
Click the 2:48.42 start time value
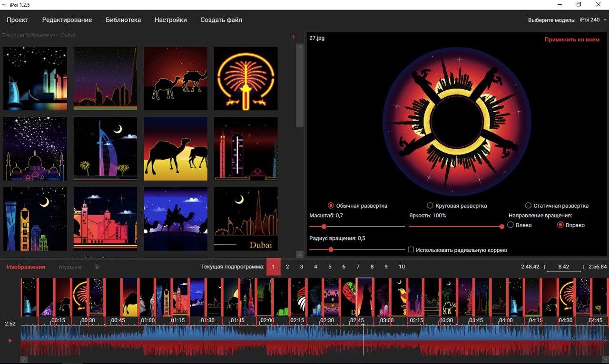click(530, 267)
